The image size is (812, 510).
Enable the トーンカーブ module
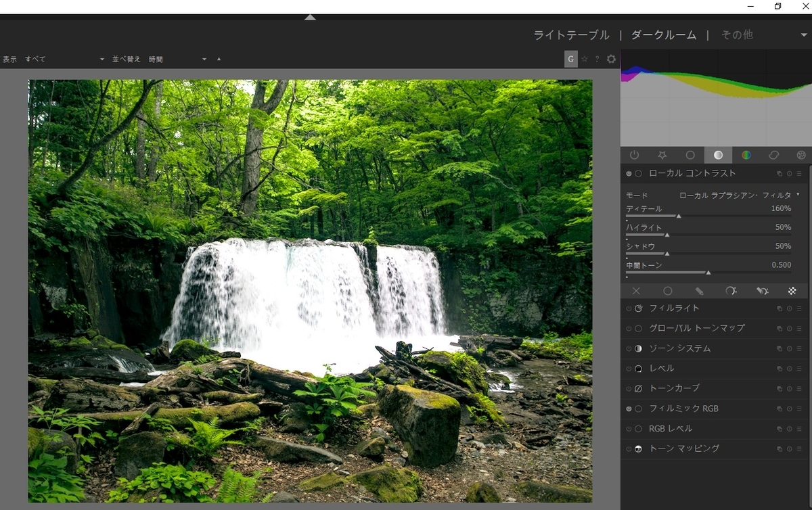[x=629, y=388]
